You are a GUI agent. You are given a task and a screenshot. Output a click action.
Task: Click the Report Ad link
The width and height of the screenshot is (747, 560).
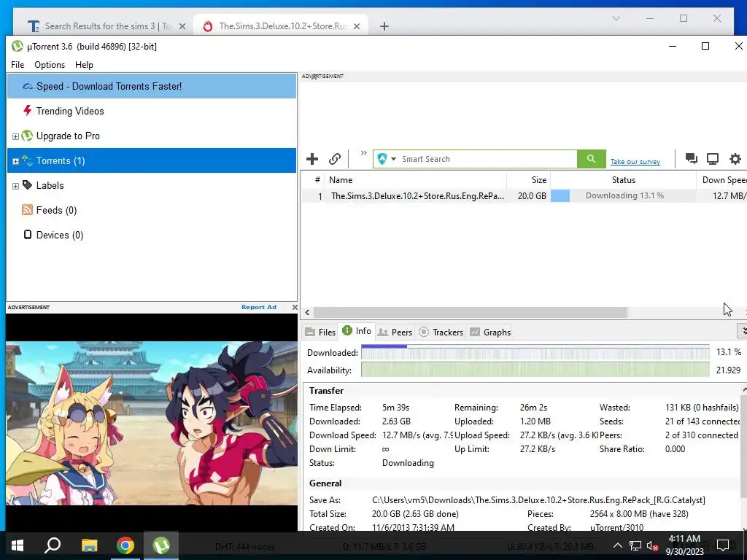pos(259,307)
